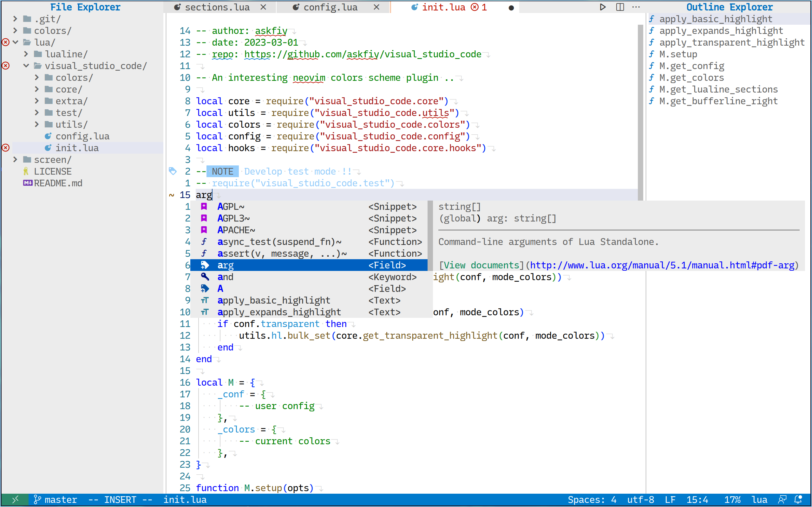Collapse the visual_studio_code folder
The height and width of the screenshot is (507, 812).
pyautogui.click(x=26, y=66)
